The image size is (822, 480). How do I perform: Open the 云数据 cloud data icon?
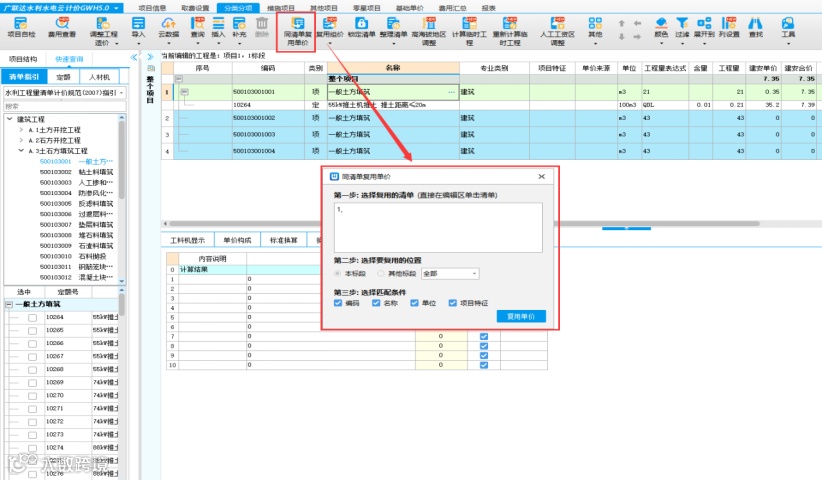[168, 28]
